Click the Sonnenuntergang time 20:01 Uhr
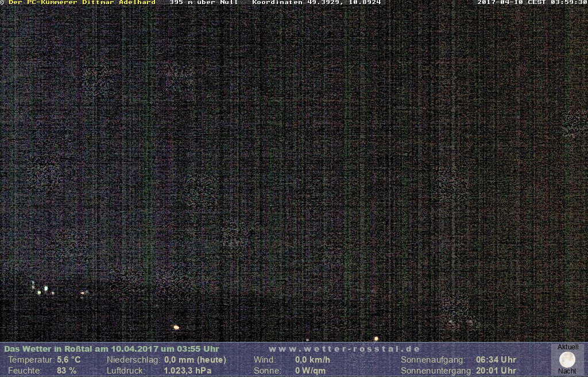 pyautogui.click(x=496, y=371)
